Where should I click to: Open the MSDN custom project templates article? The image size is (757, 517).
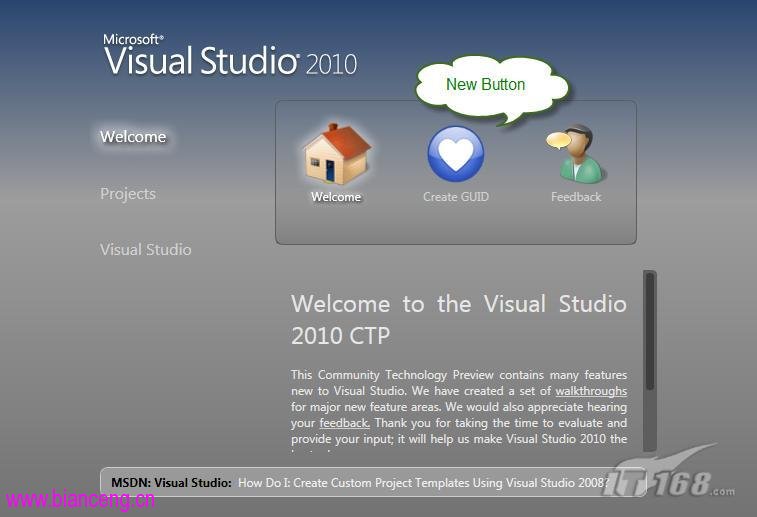424,482
